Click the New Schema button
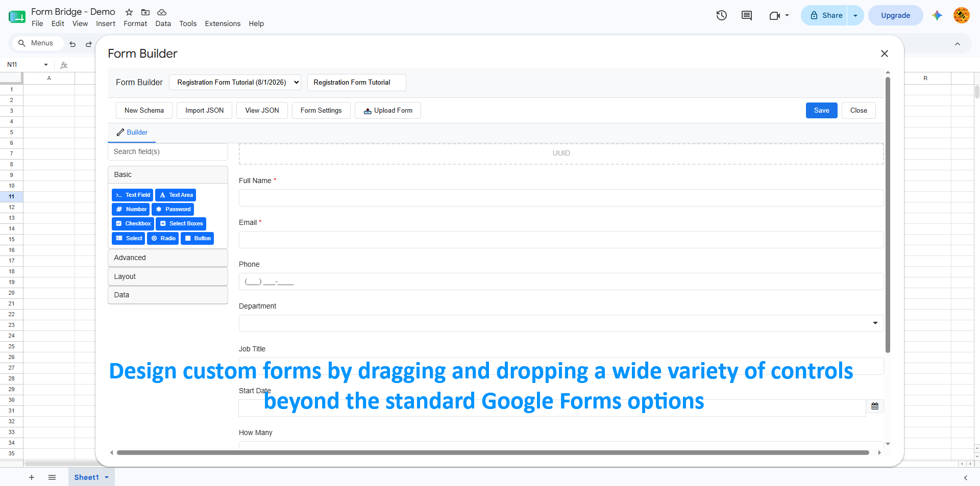Screen dimensions: 980x486 pyautogui.click(x=144, y=111)
